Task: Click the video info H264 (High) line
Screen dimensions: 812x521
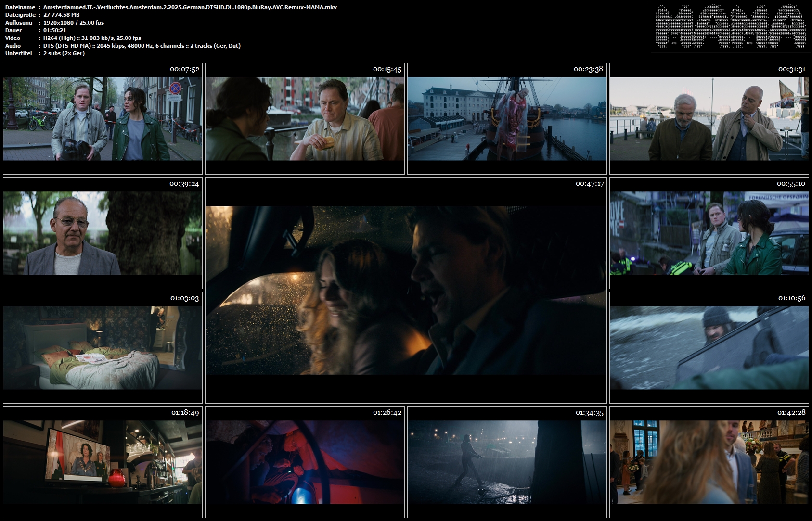Action: tap(92, 38)
